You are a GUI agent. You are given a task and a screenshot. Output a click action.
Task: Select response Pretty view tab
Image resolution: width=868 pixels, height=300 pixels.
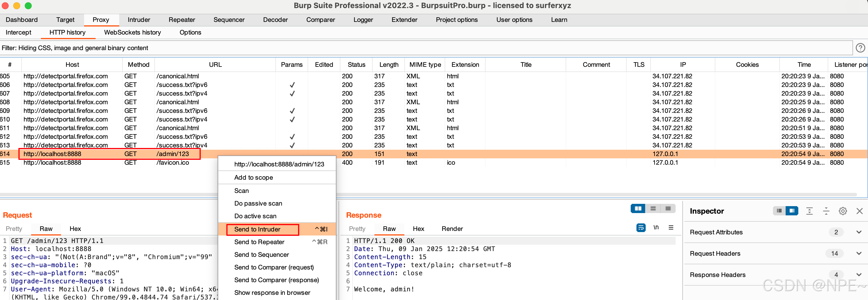click(x=357, y=229)
